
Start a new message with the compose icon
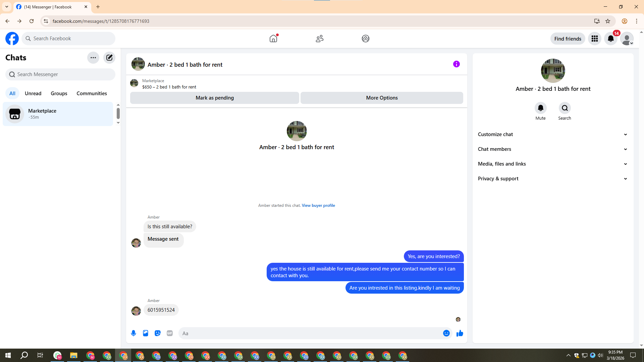pyautogui.click(x=109, y=58)
